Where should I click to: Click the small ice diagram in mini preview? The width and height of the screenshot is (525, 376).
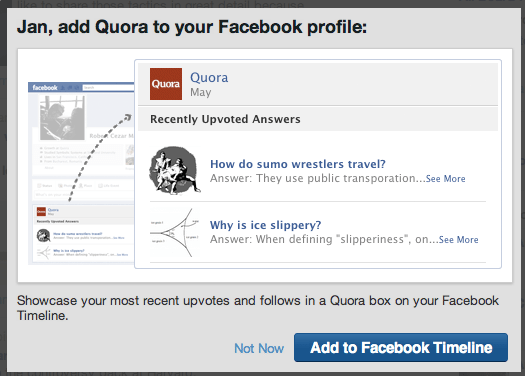pos(43,252)
